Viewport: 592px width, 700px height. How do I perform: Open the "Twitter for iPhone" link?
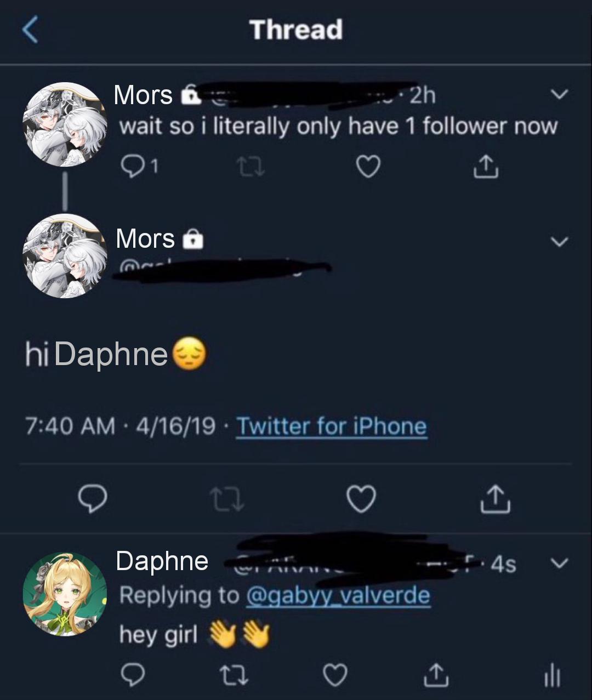[331, 426]
